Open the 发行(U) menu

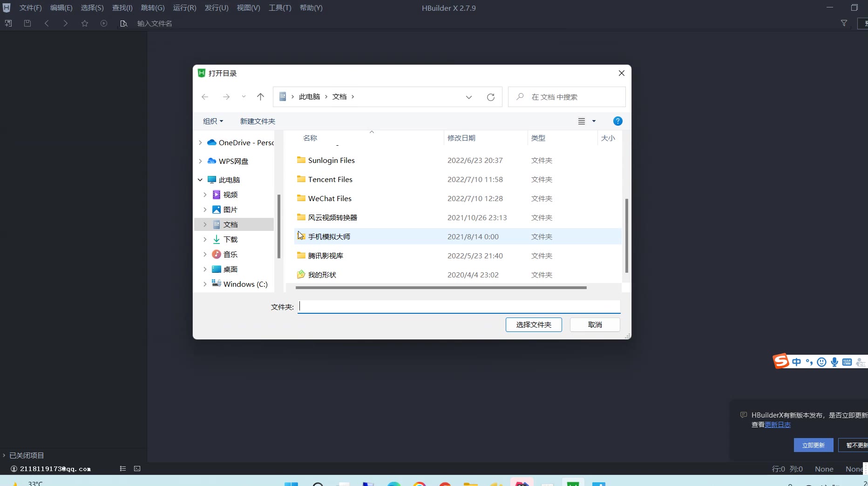(x=217, y=8)
